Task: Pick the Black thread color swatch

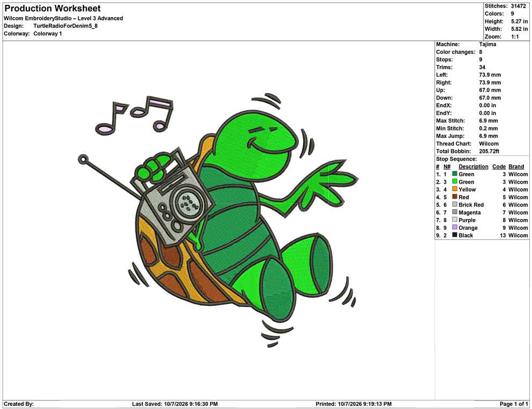Action: tap(455, 235)
